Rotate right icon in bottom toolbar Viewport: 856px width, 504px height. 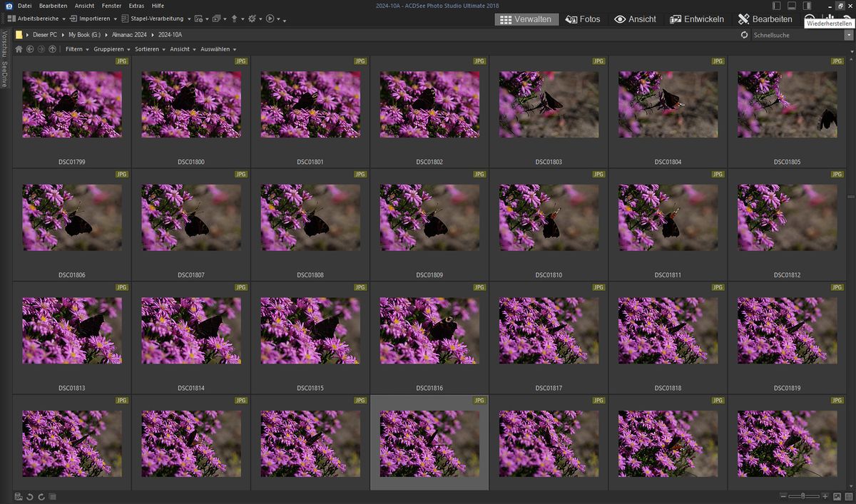tap(41, 496)
